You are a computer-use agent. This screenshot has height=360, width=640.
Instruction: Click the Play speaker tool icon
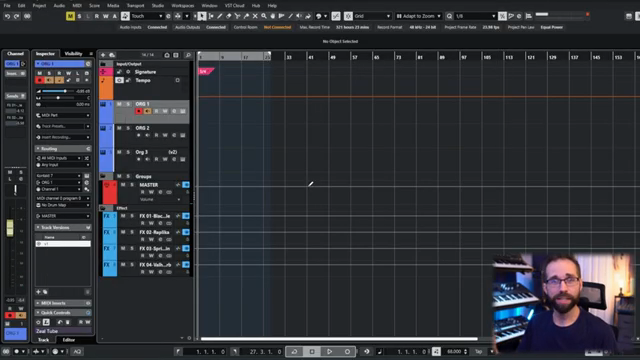[299, 16]
